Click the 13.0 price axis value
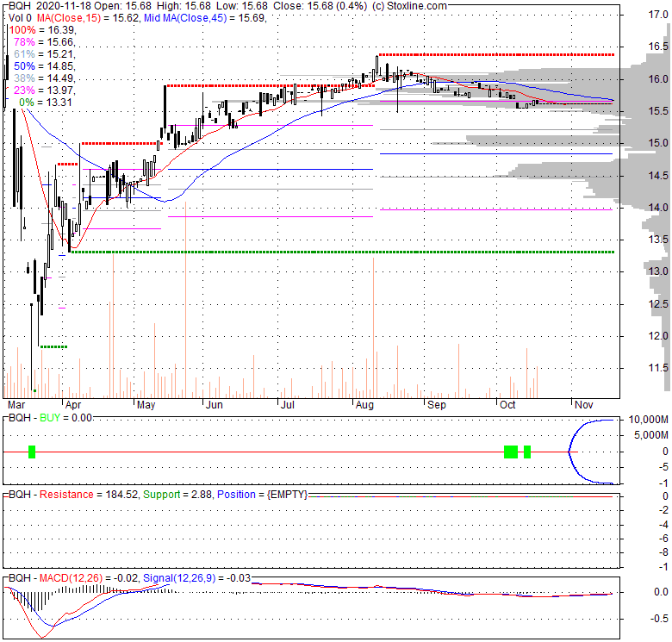 pyautogui.click(x=658, y=271)
